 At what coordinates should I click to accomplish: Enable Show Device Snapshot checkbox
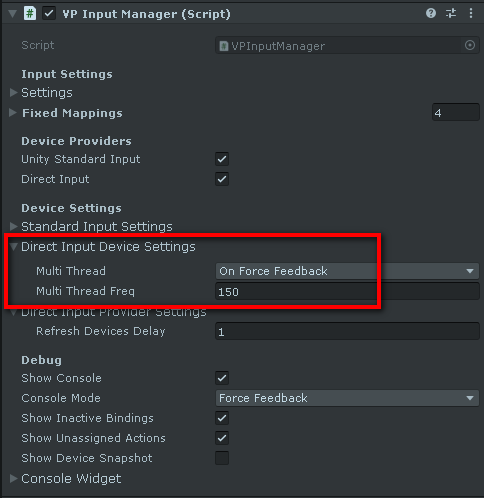point(222,458)
